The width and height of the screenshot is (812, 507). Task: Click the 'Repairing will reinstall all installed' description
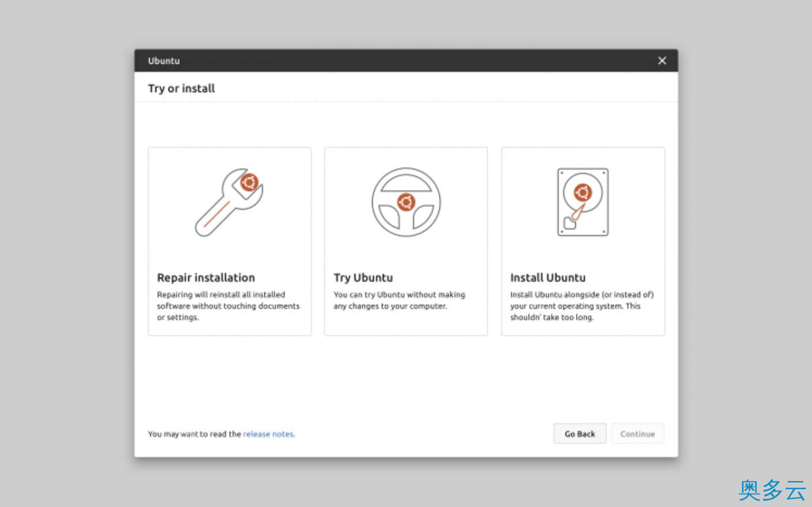point(228,306)
